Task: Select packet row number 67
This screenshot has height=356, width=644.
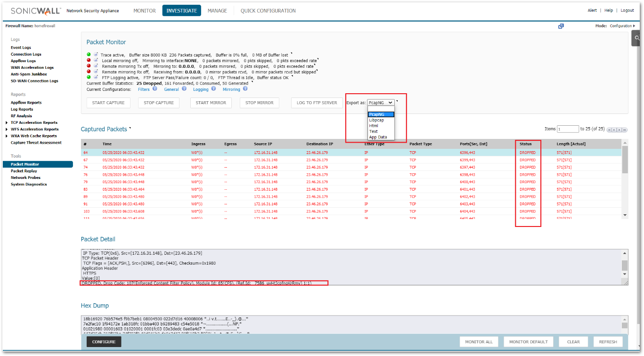Action: (x=351, y=160)
